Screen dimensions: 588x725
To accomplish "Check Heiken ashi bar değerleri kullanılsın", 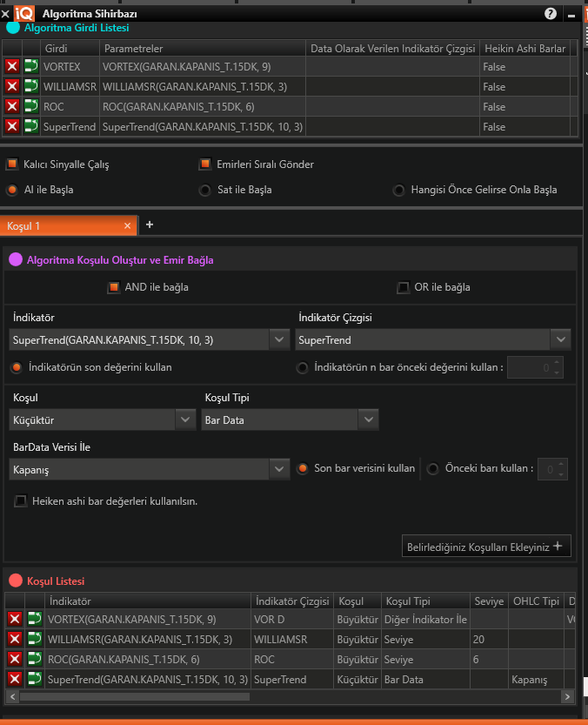I will tap(20, 501).
